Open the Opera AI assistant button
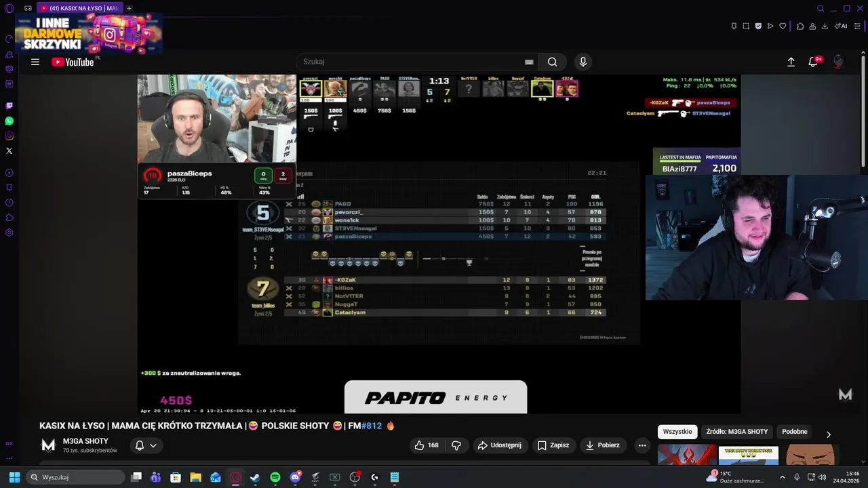The height and width of the screenshot is (488, 868). (841, 26)
